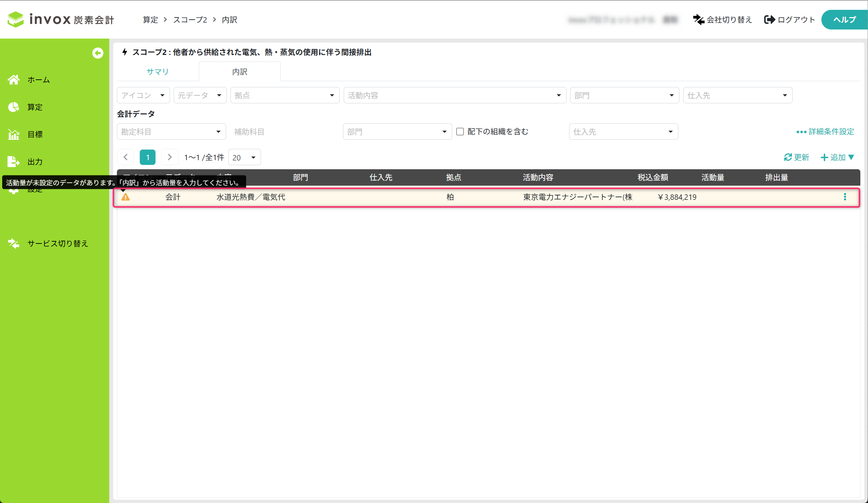
Task: Open 算定 pie chart sidebar icon
Action: point(14,107)
